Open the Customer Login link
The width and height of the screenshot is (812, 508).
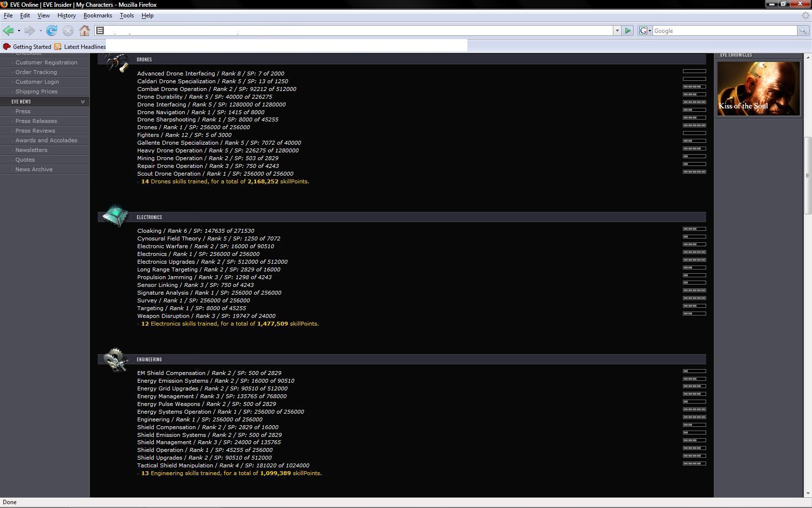click(37, 82)
